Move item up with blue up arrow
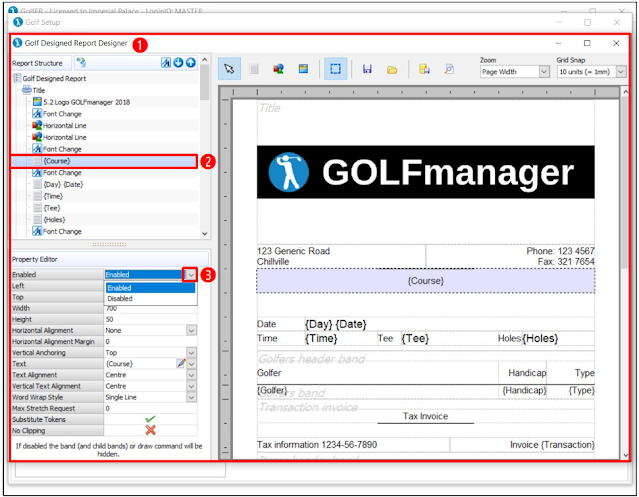The height and width of the screenshot is (497, 639). click(x=190, y=63)
